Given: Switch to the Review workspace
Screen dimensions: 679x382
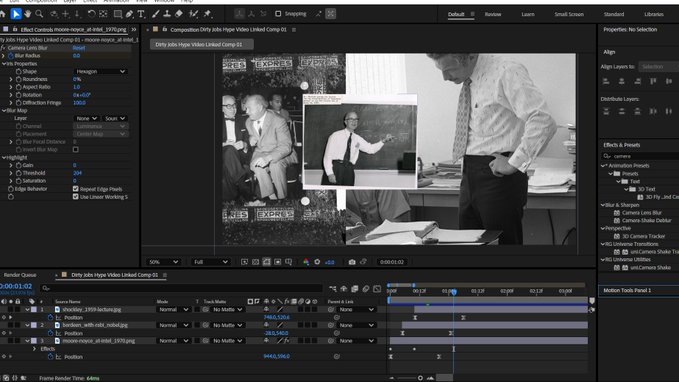Looking at the screenshot, I should point(492,14).
